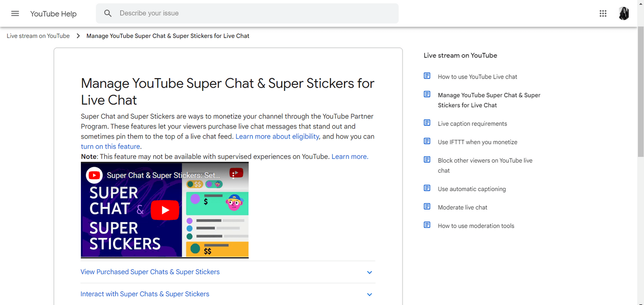Click the article icon beside How to use YouTube Live chat
This screenshot has height=305, width=644.
point(426,75)
